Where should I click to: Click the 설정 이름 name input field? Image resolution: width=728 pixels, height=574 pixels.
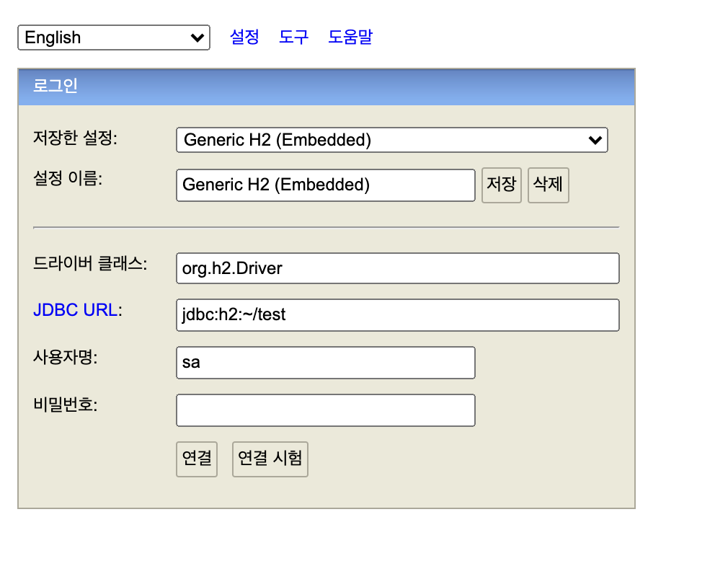tap(326, 185)
